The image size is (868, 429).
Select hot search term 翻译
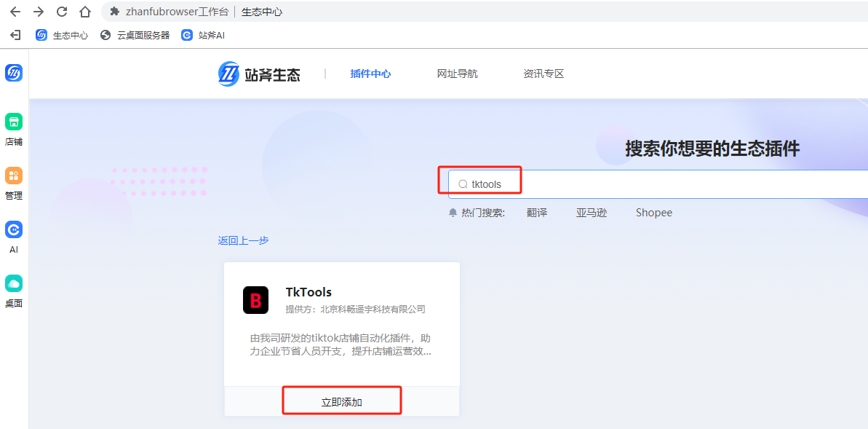coord(537,213)
